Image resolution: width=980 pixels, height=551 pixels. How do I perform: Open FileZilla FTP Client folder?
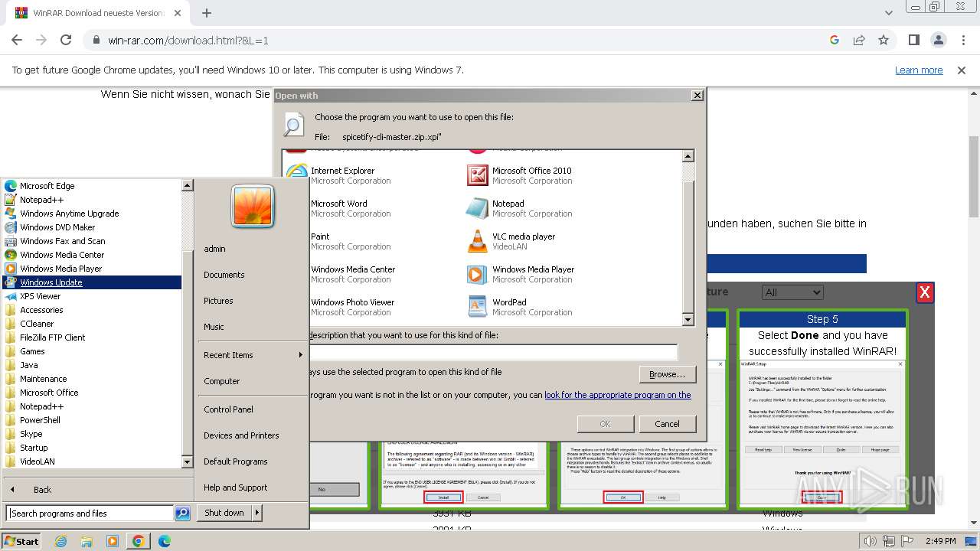52,337
